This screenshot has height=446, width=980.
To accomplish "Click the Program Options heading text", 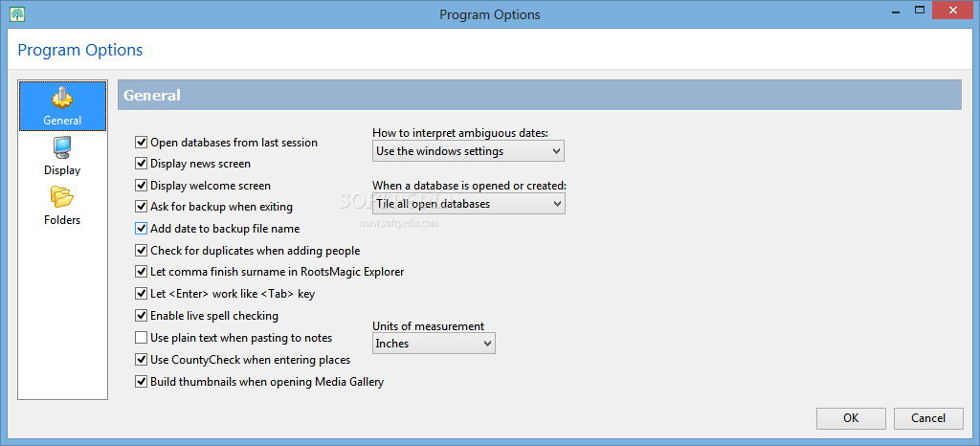I will click(x=80, y=50).
